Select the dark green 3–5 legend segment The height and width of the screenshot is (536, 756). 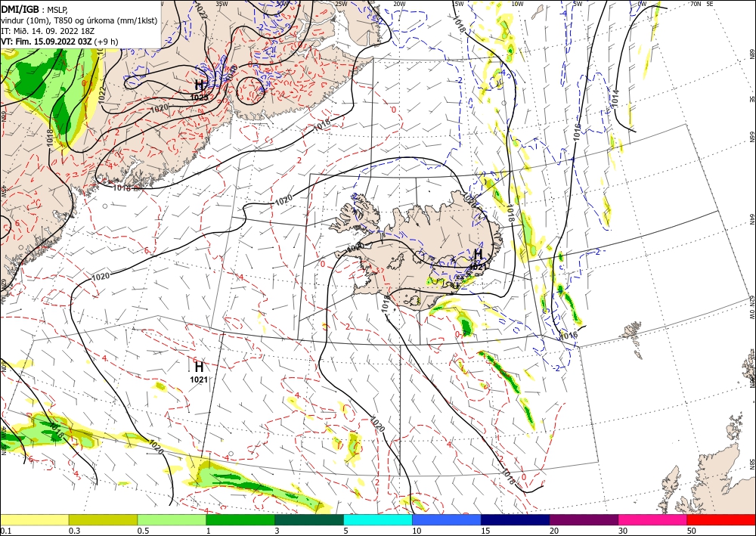click(309, 519)
